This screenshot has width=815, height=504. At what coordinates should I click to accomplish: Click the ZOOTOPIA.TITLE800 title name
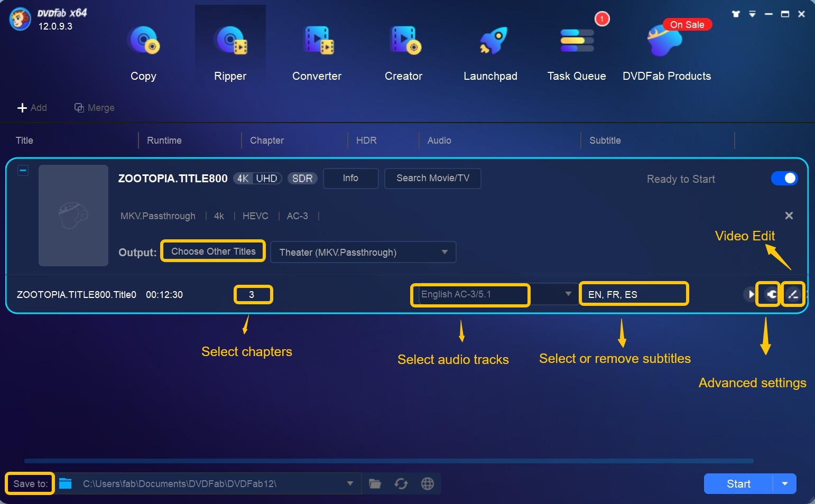[x=173, y=179]
